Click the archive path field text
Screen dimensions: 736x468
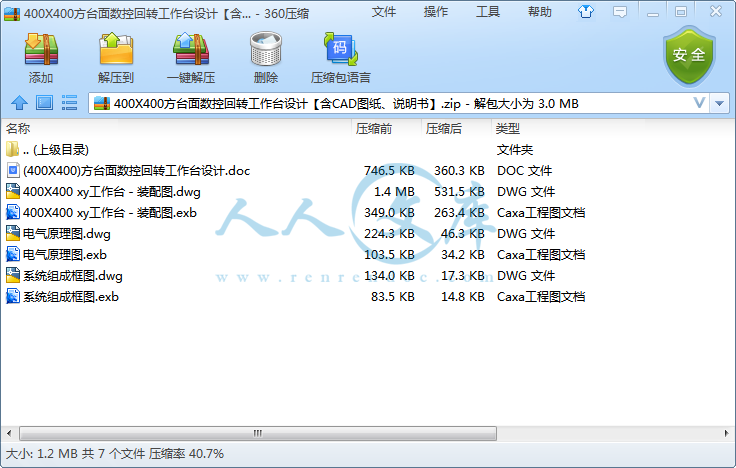coord(346,103)
